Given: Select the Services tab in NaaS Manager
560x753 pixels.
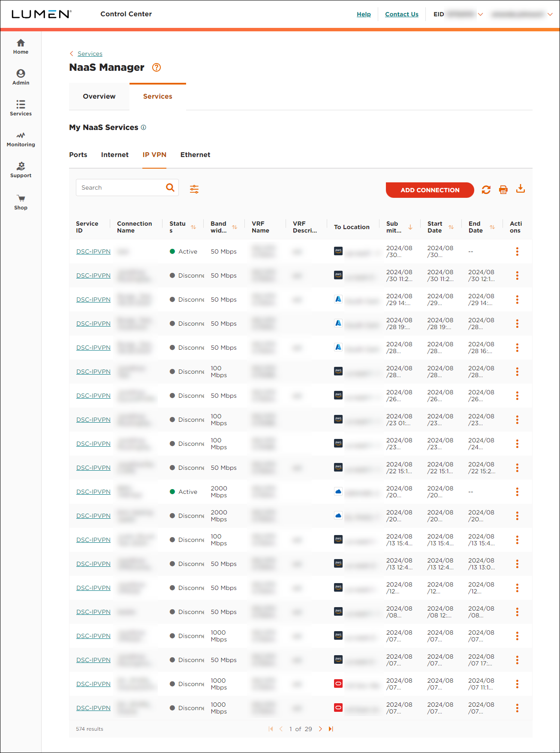Looking at the screenshot, I should click(x=158, y=97).
